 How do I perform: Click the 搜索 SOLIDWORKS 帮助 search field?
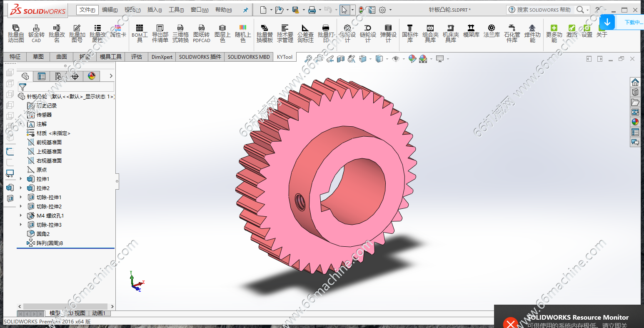(x=544, y=10)
